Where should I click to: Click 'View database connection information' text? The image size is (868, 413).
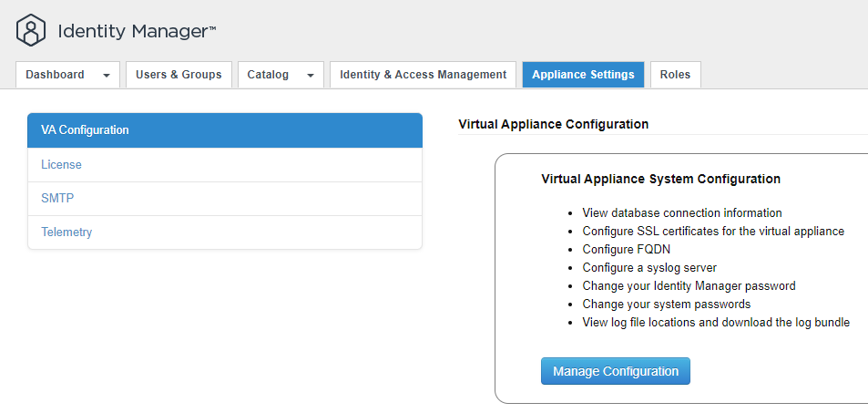click(682, 212)
